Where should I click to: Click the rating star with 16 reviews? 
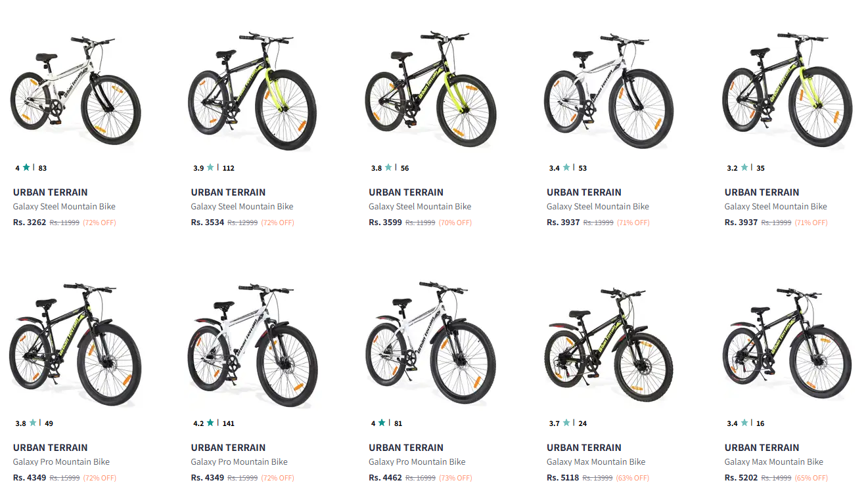[x=744, y=423]
